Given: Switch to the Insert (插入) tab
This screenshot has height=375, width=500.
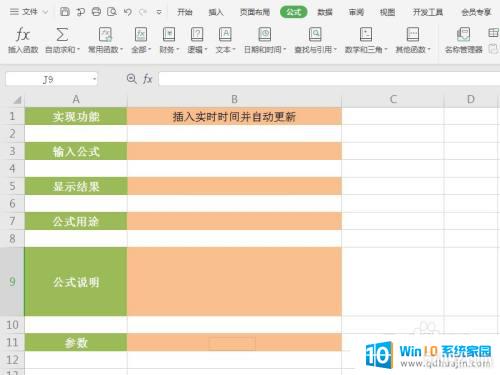Looking at the screenshot, I should point(216,12).
